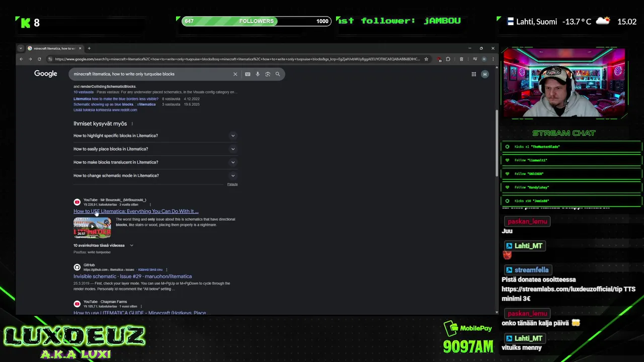644x362 pixels.
Task: Open the Google apps grid
Action: (x=473, y=74)
